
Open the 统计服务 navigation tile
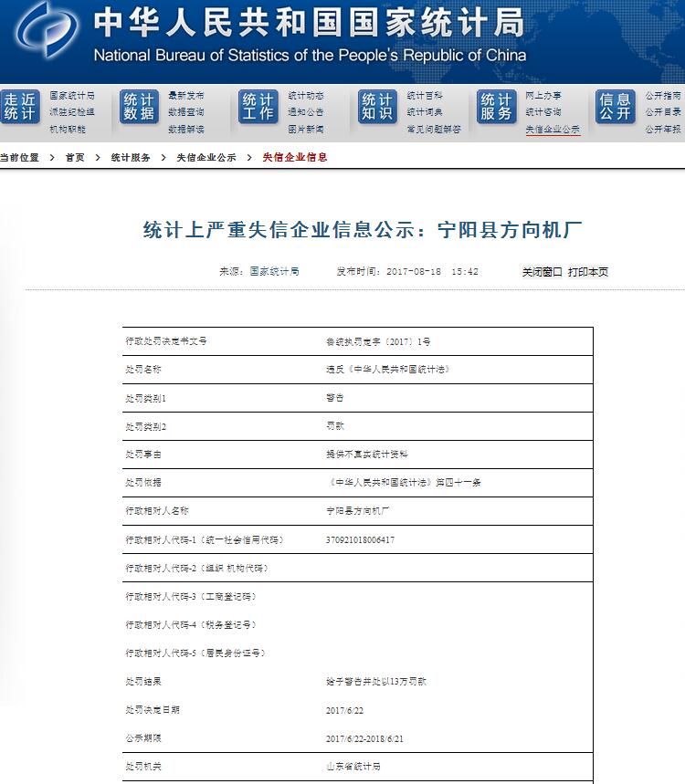pyautogui.click(x=496, y=107)
